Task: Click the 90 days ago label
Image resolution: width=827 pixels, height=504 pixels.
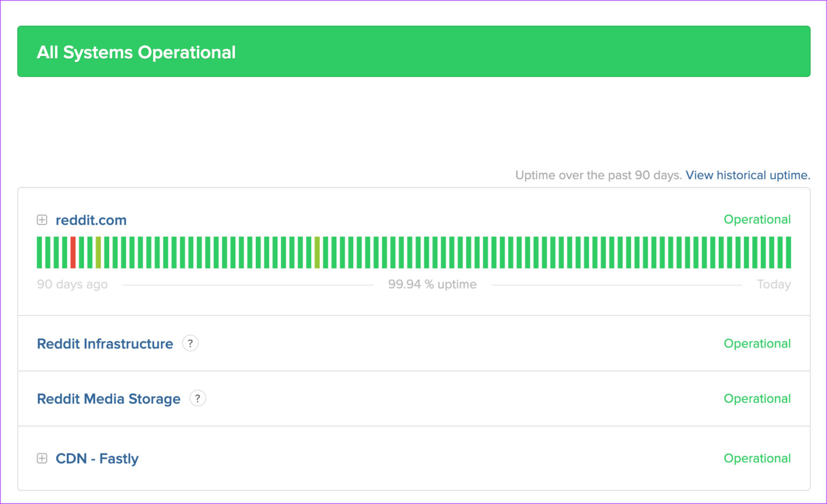Action: pos(72,284)
